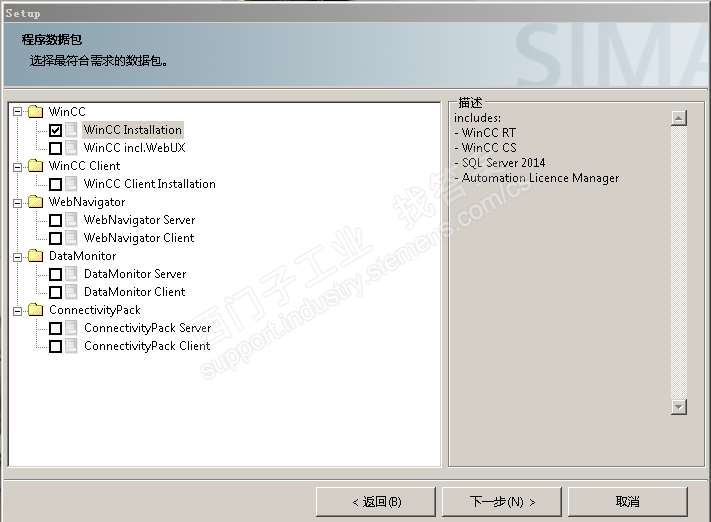Click the WinCC Client folder icon
711x522 pixels.
(35, 166)
